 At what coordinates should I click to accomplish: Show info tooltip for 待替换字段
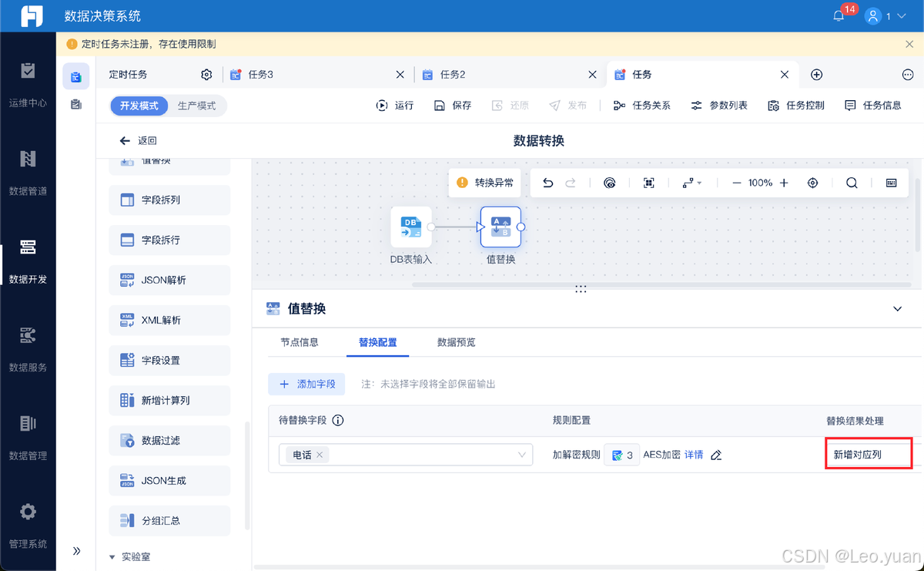[337, 421]
